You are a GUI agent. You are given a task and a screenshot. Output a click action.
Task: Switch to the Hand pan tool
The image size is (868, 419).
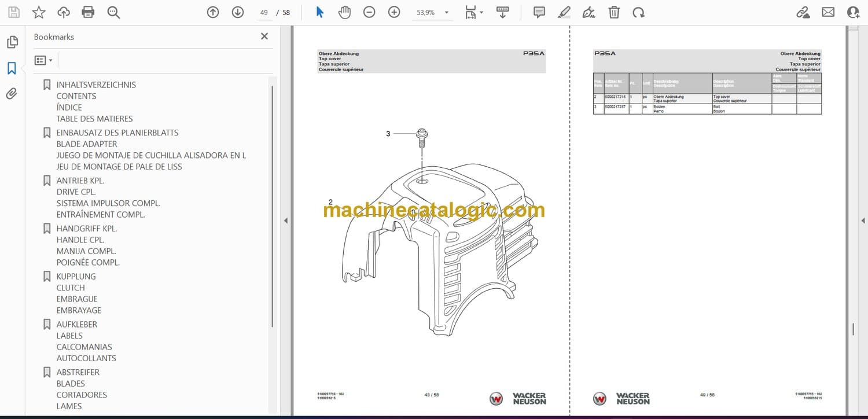point(344,12)
